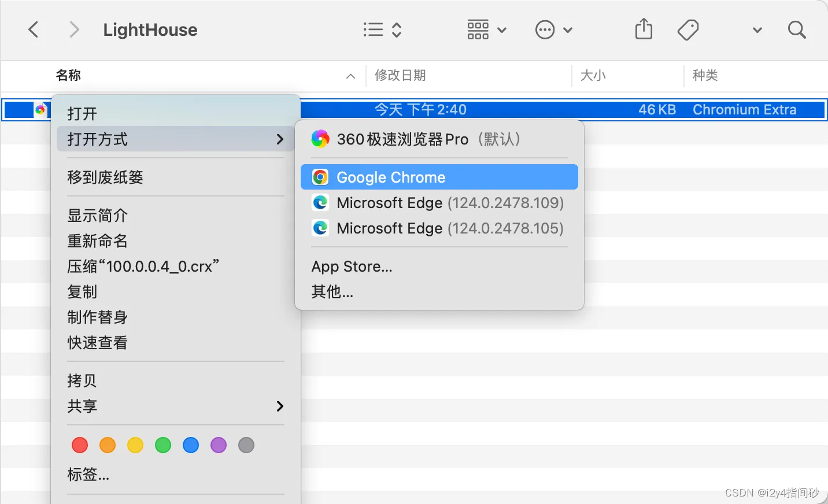Choose 复制 from context menu
828x504 pixels.
176,291
